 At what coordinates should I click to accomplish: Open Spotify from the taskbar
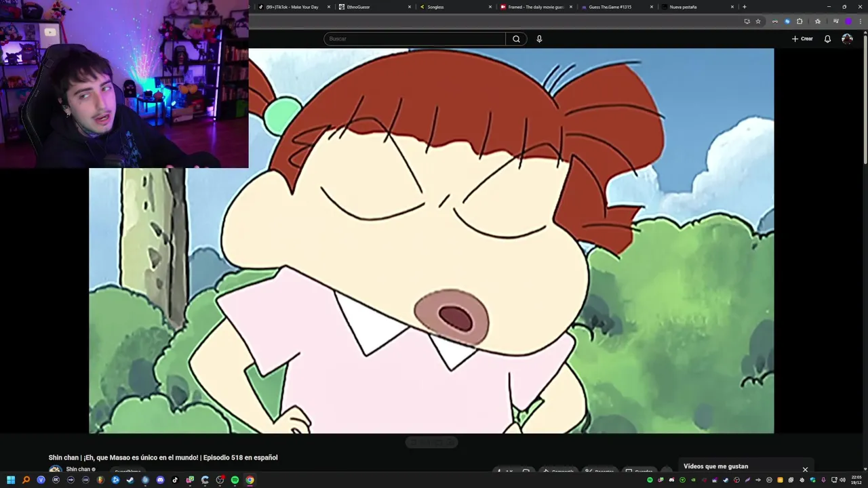coord(235,480)
